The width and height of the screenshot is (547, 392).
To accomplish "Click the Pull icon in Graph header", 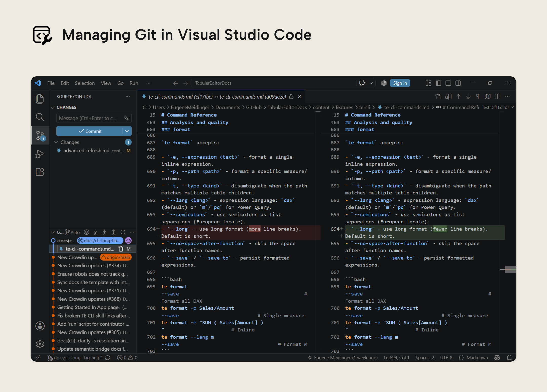I will click(x=104, y=232).
